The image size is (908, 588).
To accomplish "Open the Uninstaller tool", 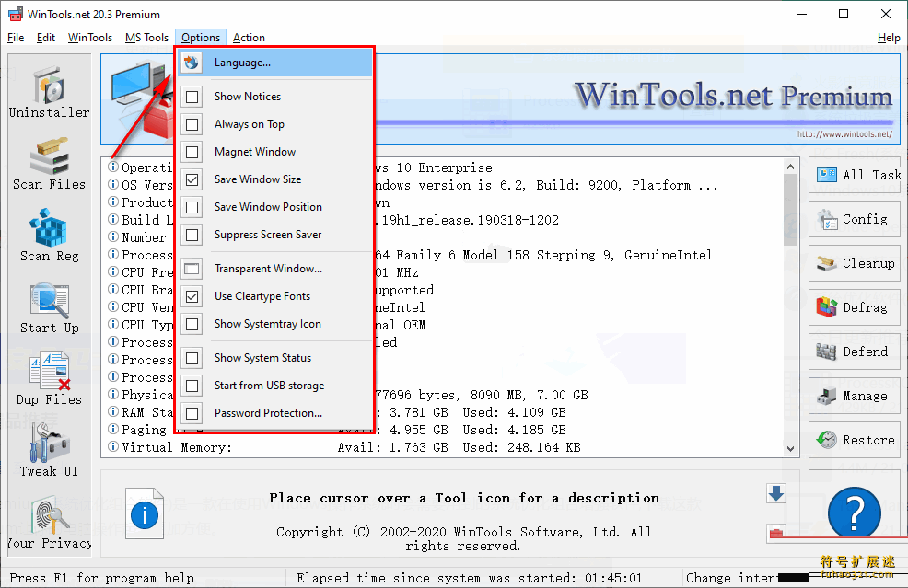I will point(49,91).
